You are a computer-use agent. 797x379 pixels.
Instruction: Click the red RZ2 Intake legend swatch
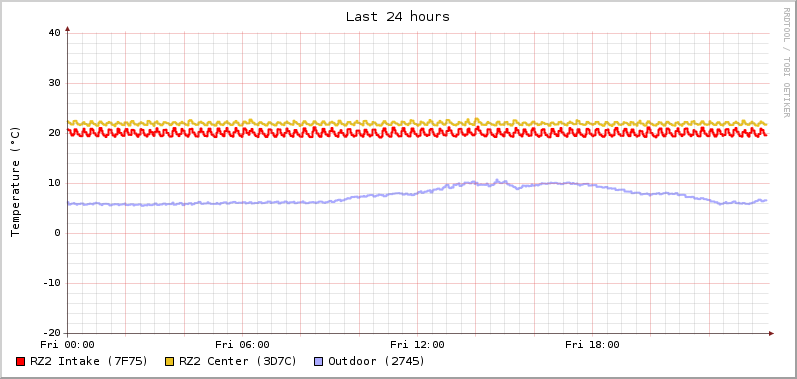[x=20, y=362]
